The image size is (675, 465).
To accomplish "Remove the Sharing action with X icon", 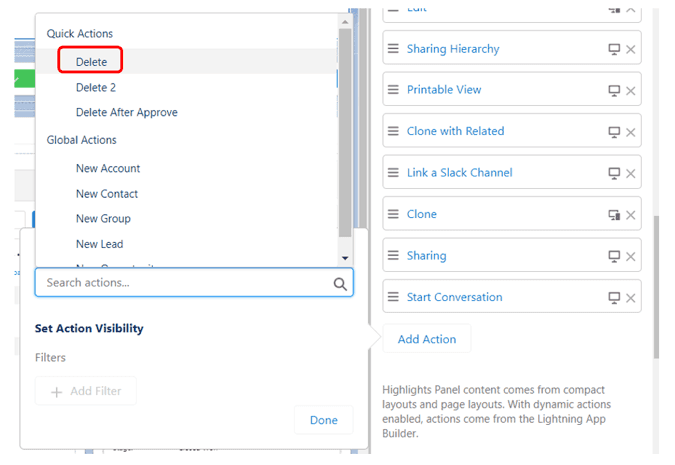I will 631,257.
